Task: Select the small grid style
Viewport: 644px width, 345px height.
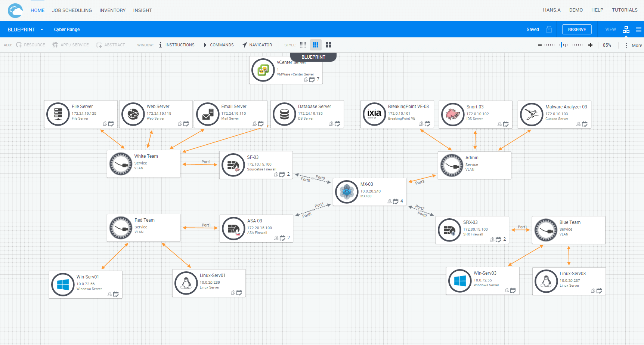Action: 303,45
